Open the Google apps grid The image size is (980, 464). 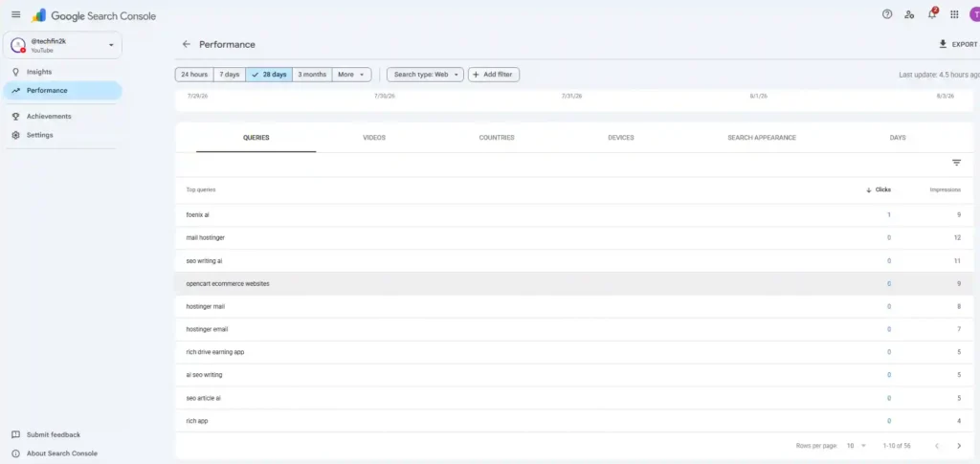pyautogui.click(x=954, y=14)
